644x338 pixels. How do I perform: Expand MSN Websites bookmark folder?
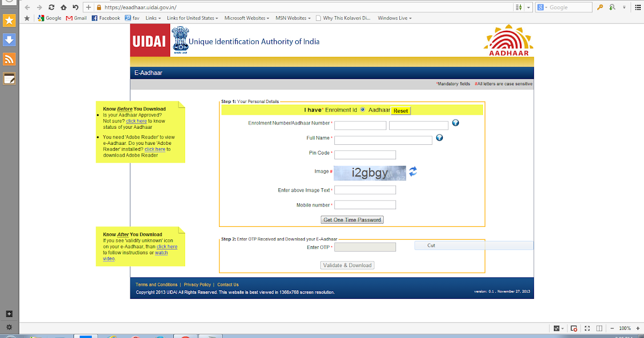click(293, 18)
